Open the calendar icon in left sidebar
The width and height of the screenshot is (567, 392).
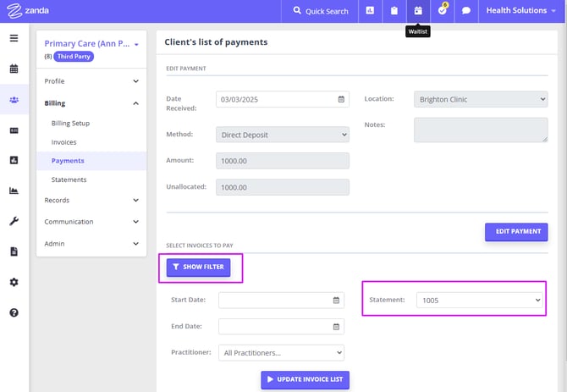pyautogui.click(x=14, y=69)
